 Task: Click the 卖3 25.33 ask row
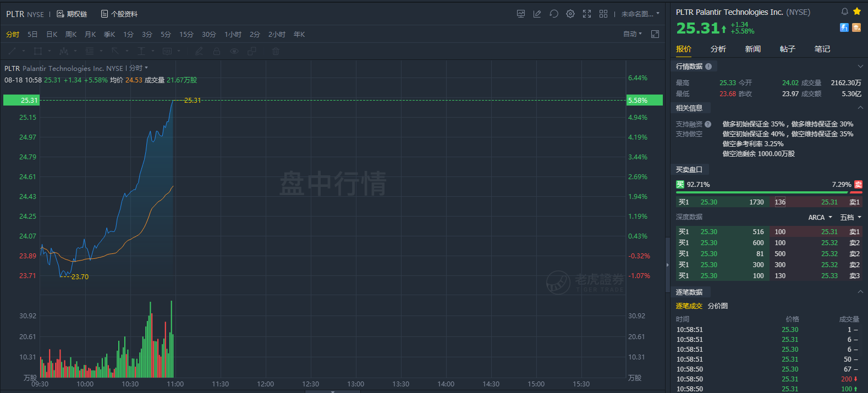pyautogui.click(x=816, y=276)
